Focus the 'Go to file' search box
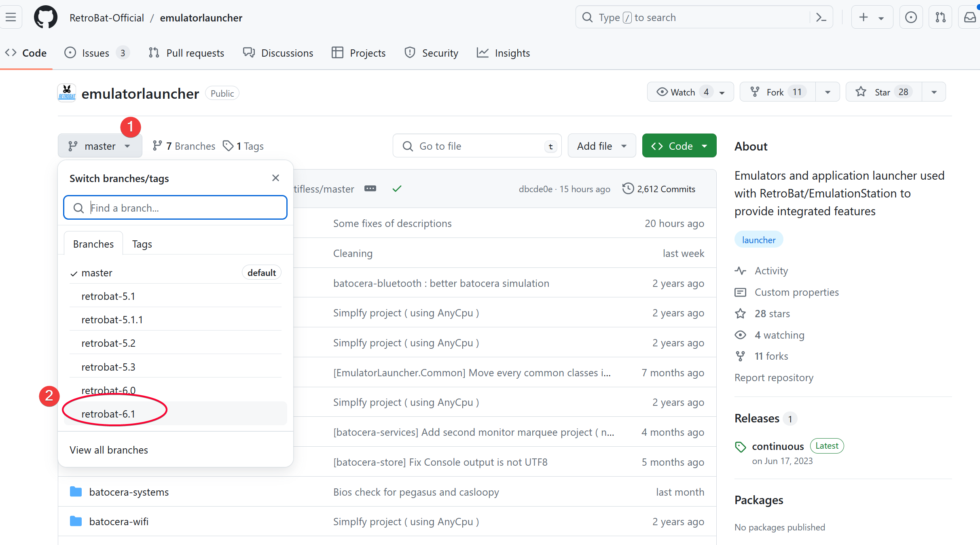Viewport: 980px width, 545px height. coord(477,146)
